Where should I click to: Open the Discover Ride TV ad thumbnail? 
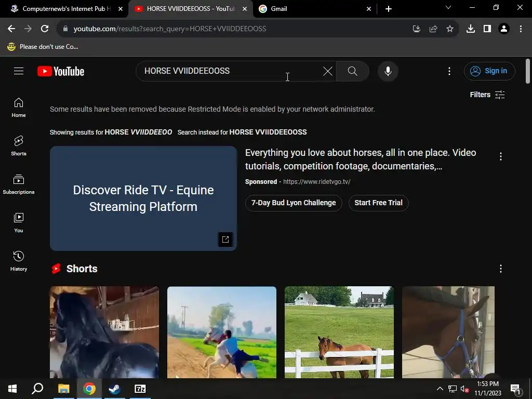point(143,198)
